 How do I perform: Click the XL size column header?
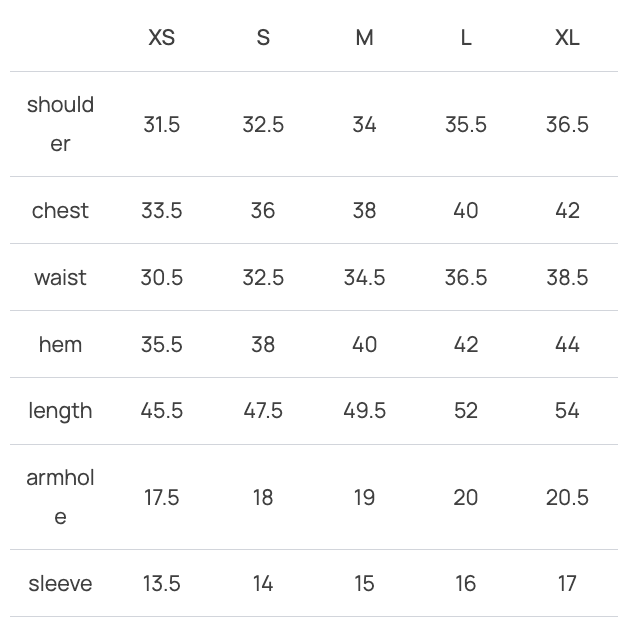[567, 38]
